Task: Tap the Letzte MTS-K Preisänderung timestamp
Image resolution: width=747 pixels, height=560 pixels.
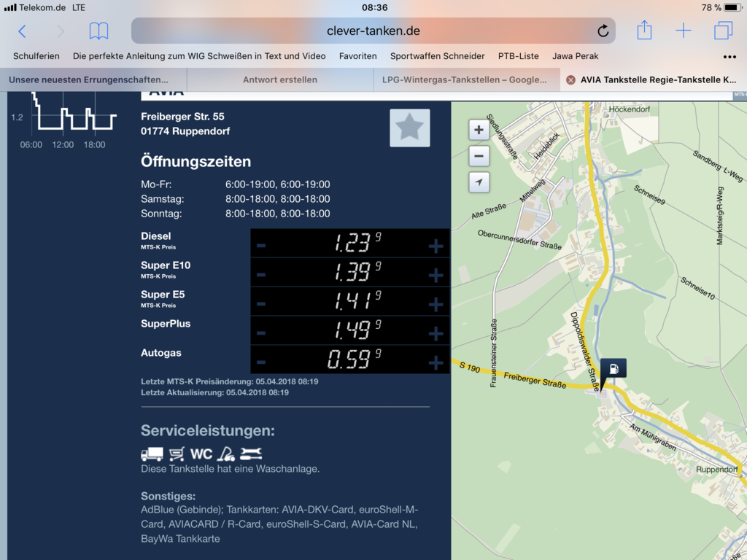Action: pos(230,381)
